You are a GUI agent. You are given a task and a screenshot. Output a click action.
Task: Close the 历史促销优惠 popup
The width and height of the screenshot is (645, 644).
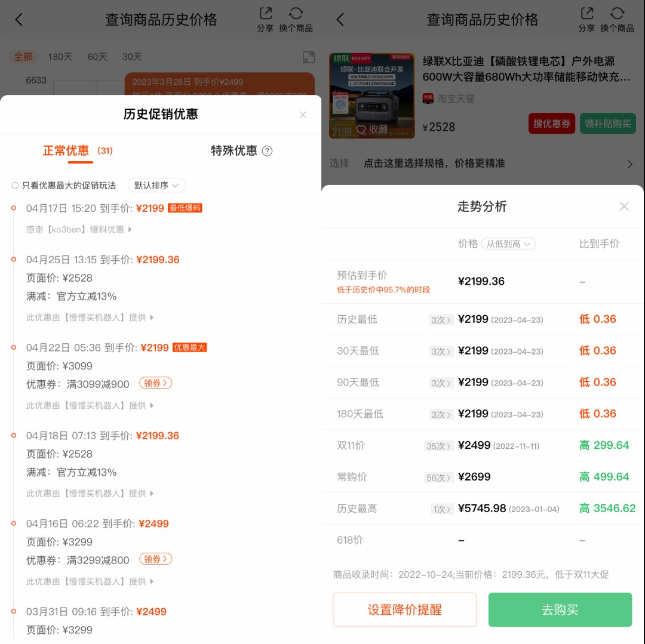(x=303, y=115)
